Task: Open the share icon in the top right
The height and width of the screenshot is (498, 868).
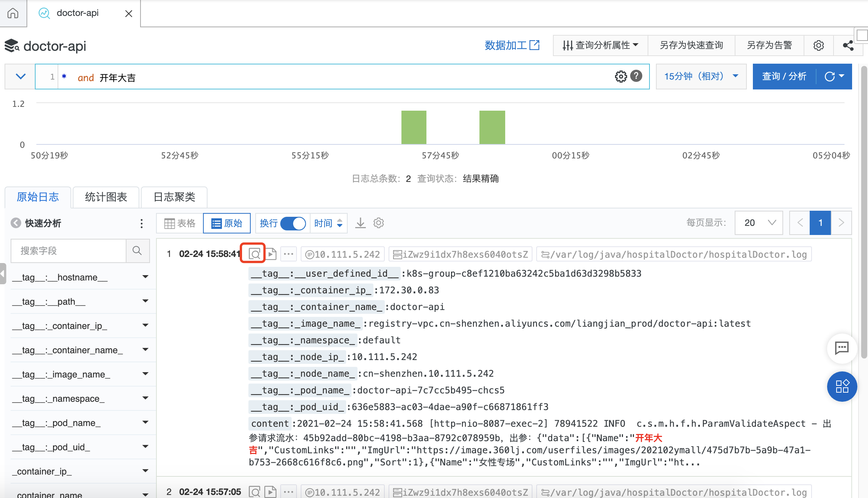Action: click(x=848, y=45)
